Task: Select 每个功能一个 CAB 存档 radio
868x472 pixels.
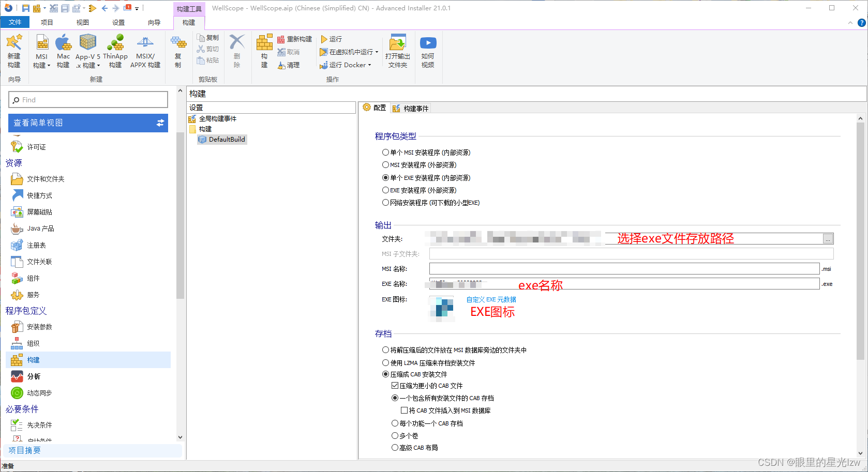Action: click(395, 423)
